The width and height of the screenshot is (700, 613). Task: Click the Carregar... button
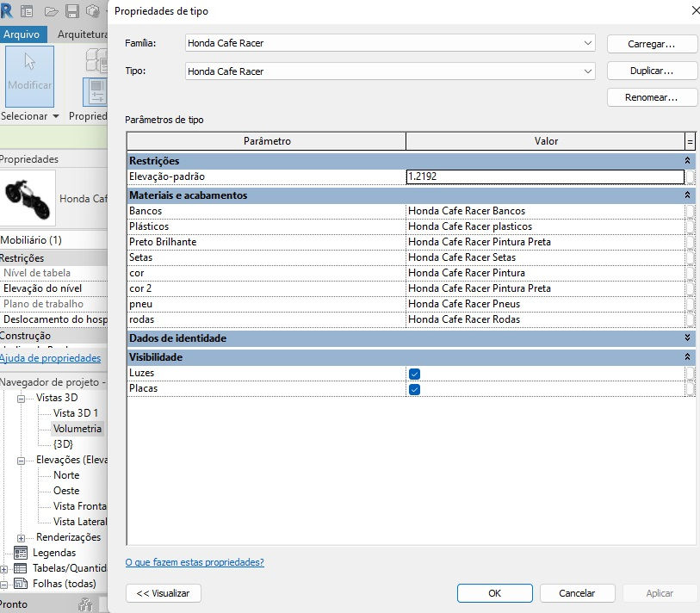651,44
